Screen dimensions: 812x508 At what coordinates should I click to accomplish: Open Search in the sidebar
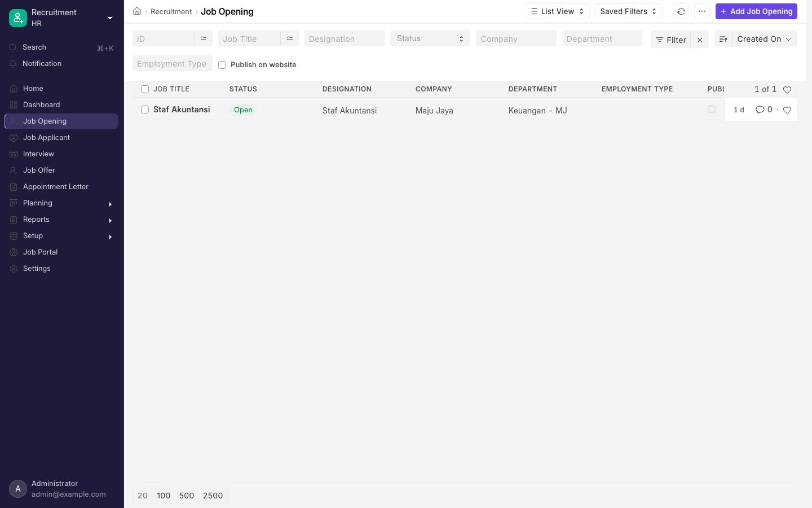coord(62,47)
